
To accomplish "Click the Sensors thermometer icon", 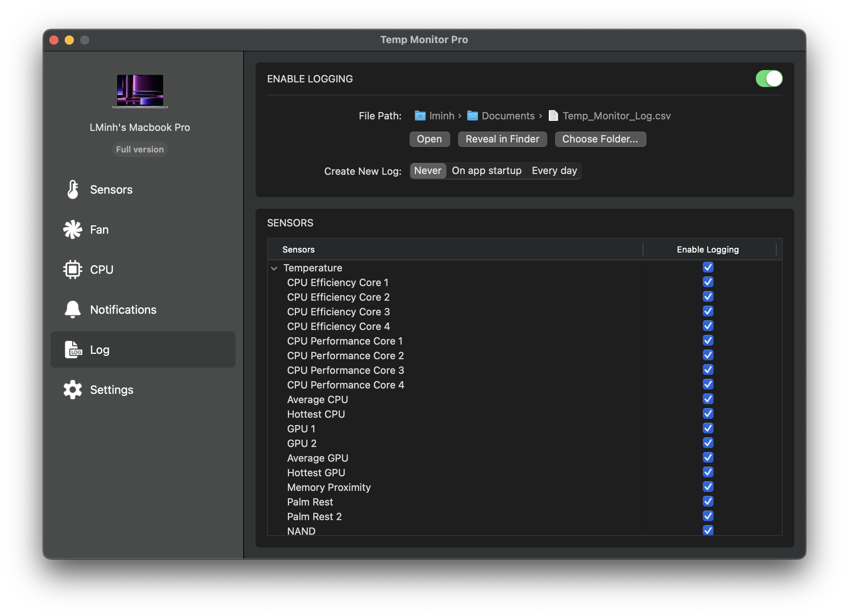I will (73, 189).
